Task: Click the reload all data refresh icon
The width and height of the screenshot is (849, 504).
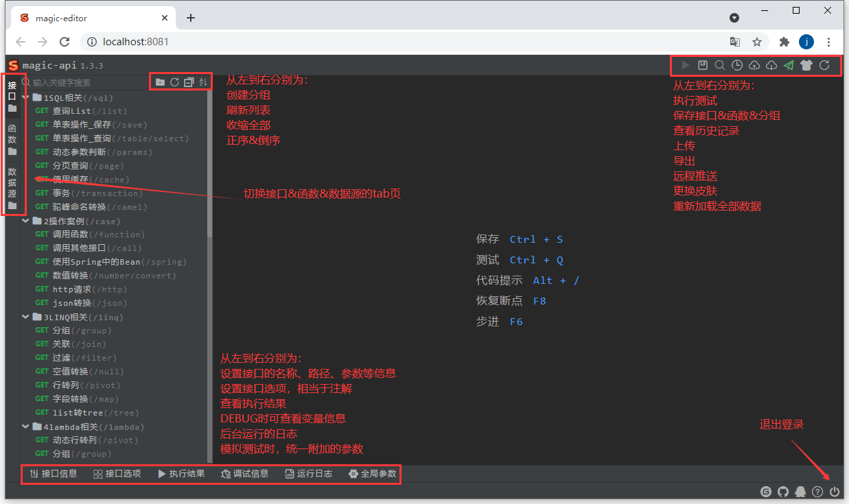Action: (x=824, y=64)
